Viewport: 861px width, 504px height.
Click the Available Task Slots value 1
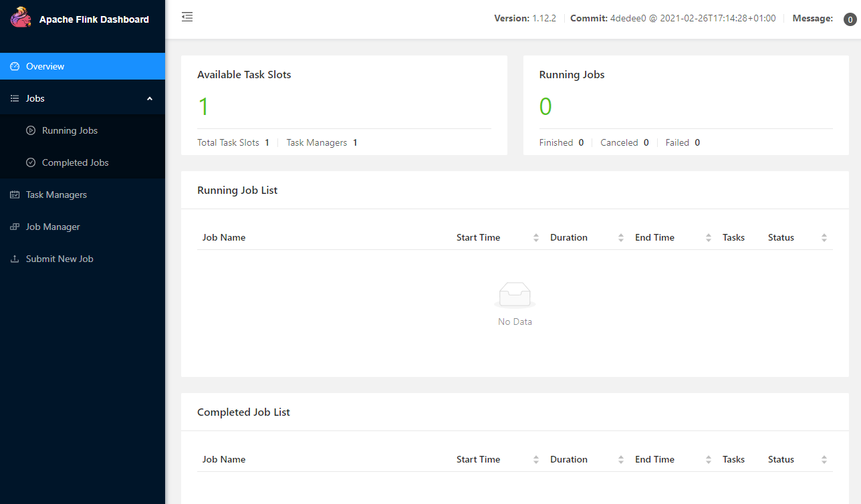(x=203, y=106)
